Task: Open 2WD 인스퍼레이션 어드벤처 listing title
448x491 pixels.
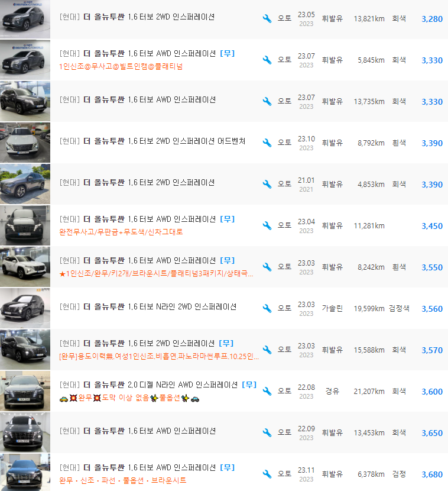Action: pyautogui.click(x=152, y=141)
